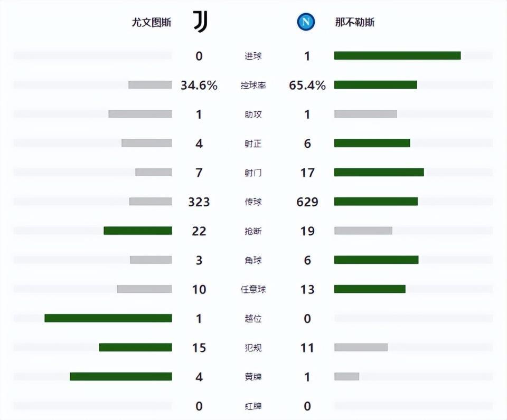Click the 角球 corner kick label
The height and width of the screenshot is (420, 507).
click(252, 261)
